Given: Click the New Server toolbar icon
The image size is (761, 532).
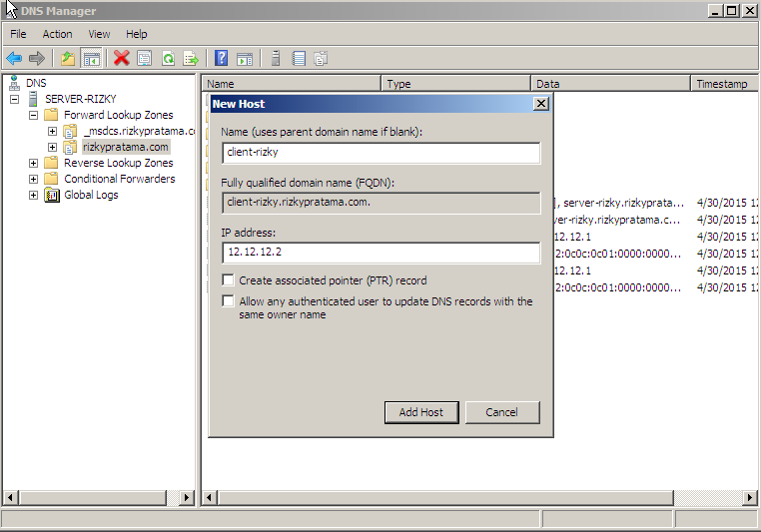Looking at the screenshot, I should tap(276, 58).
